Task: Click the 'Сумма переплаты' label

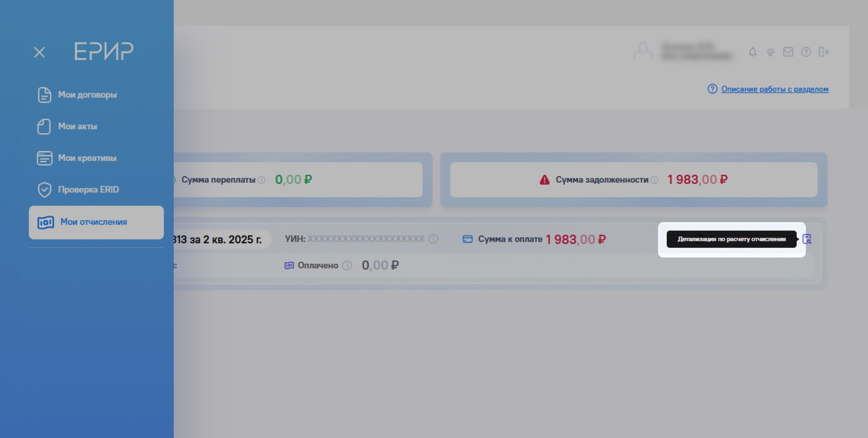Action: [x=218, y=180]
